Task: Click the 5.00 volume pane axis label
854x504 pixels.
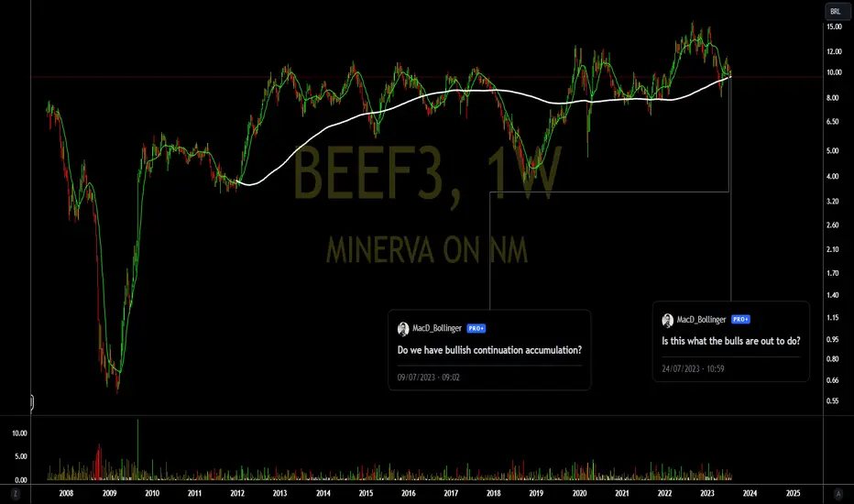Action: pos(21,456)
